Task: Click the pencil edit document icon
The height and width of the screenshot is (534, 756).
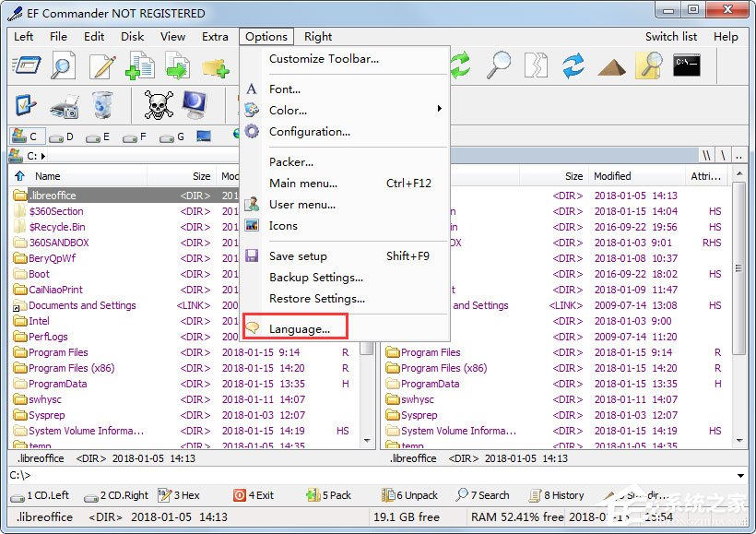Action: tap(102, 66)
